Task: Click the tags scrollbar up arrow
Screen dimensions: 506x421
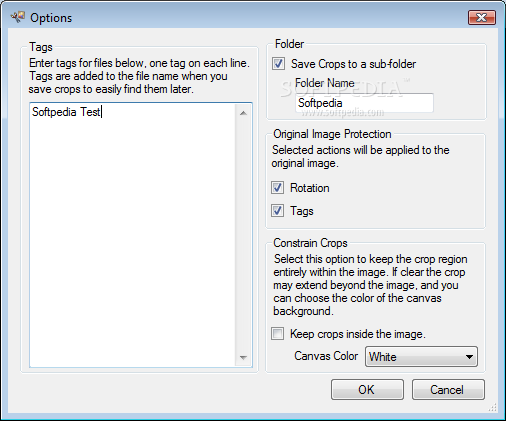Action: (243, 113)
